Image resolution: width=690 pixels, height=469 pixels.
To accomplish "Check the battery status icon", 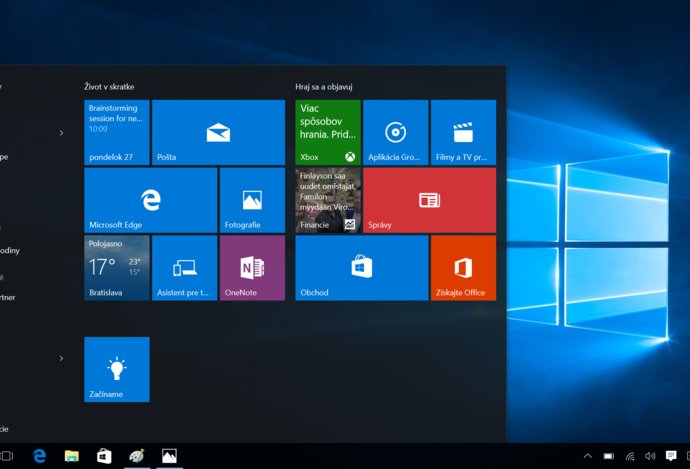I will [x=609, y=456].
